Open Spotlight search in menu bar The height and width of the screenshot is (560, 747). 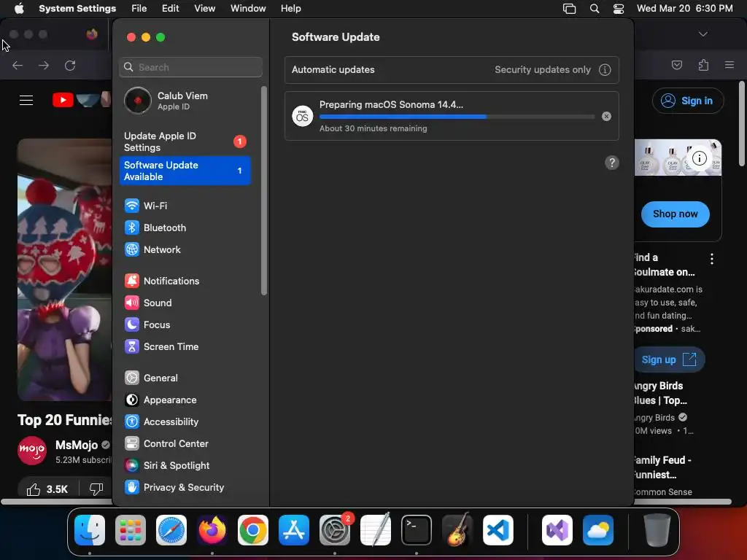(594, 9)
